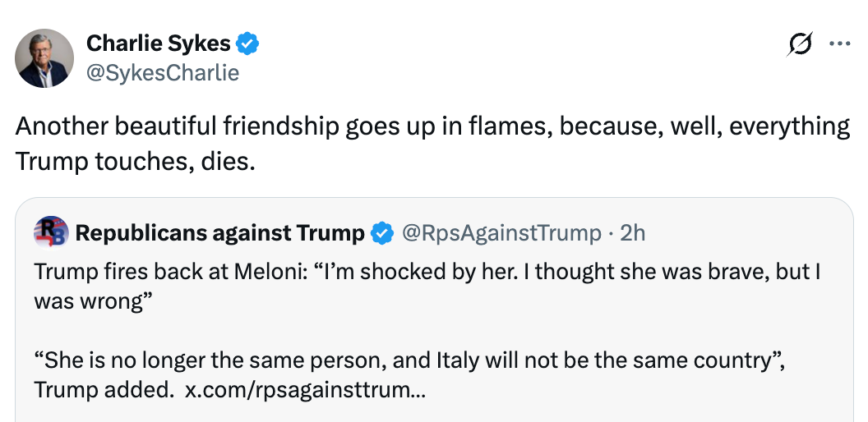Screen dimensions: 868x422
Task: Open the @SykesCharlie handle link
Action: coord(163,73)
